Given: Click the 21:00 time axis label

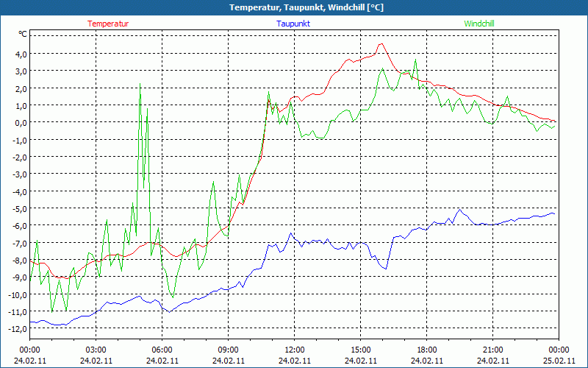Looking at the screenshot, I should (492, 350).
